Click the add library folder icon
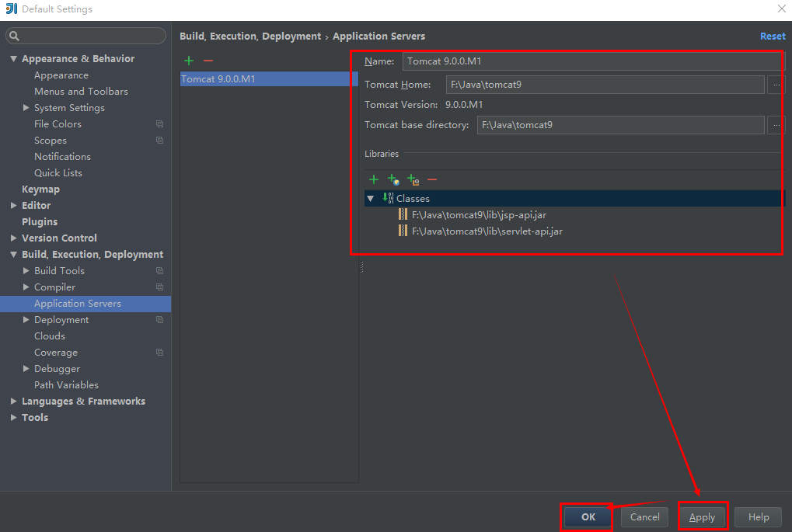The width and height of the screenshot is (792, 532). click(x=413, y=179)
